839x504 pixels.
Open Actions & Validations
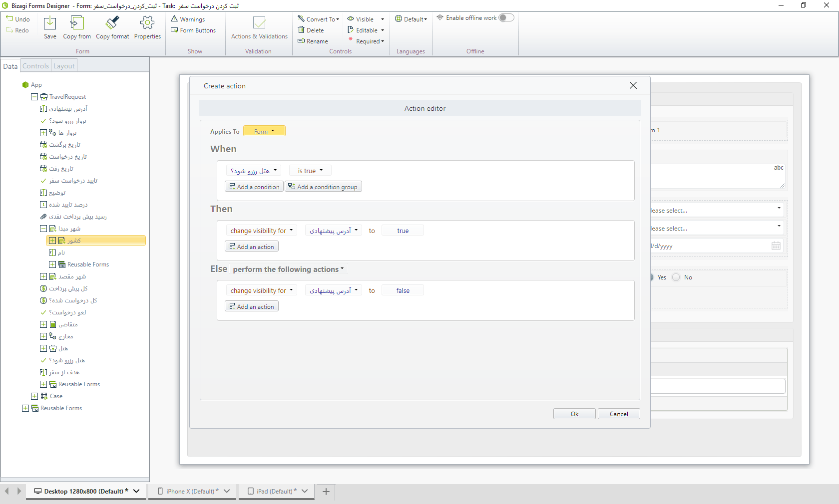pyautogui.click(x=259, y=28)
